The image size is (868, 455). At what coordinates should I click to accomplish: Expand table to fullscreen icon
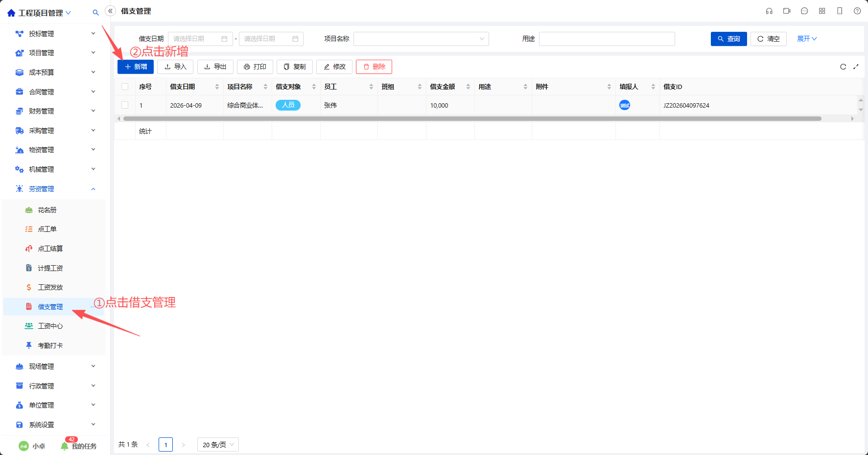click(x=856, y=67)
